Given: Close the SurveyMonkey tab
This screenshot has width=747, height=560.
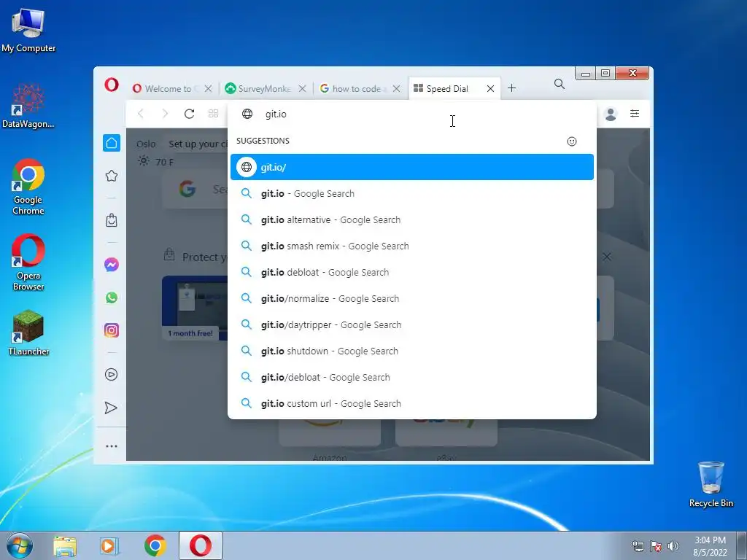Looking at the screenshot, I should [302, 88].
